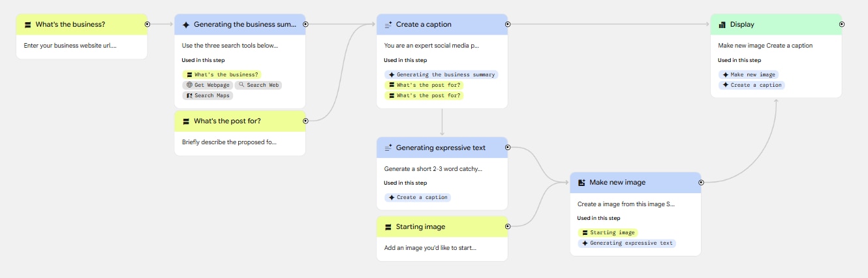The height and width of the screenshot is (278, 868).
Task: Click the text-generate icon on Create a caption
Action: tap(388, 25)
